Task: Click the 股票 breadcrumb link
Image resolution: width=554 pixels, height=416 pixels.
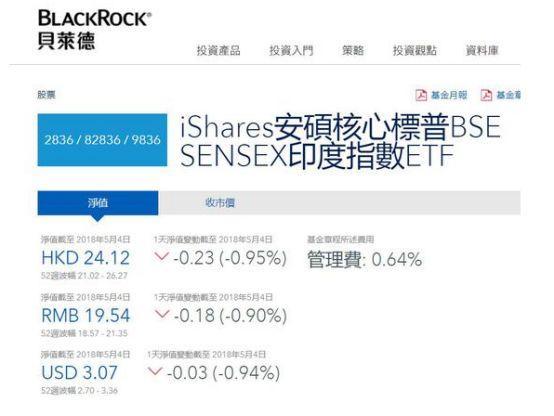Action: [x=46, y=95]
